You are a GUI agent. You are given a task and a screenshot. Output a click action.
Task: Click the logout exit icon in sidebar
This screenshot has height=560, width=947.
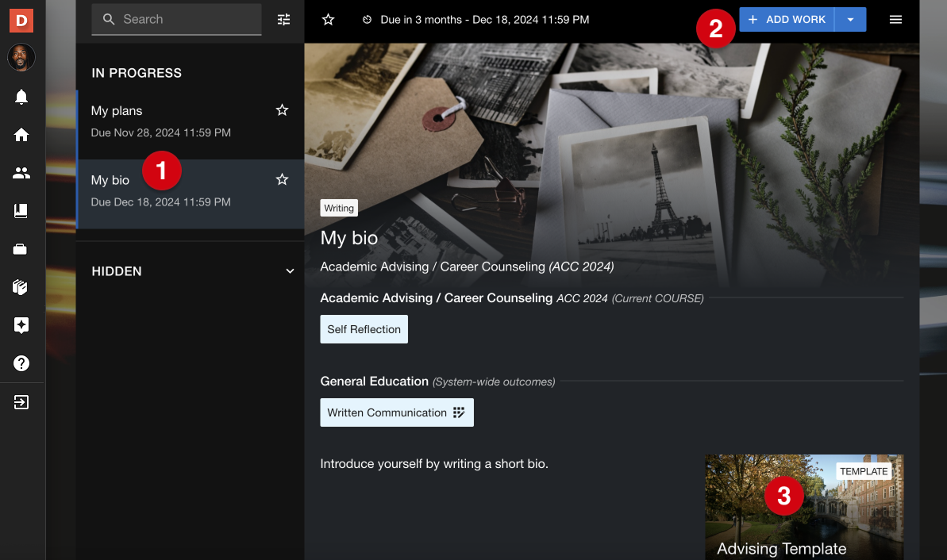[x=21, y=402]
